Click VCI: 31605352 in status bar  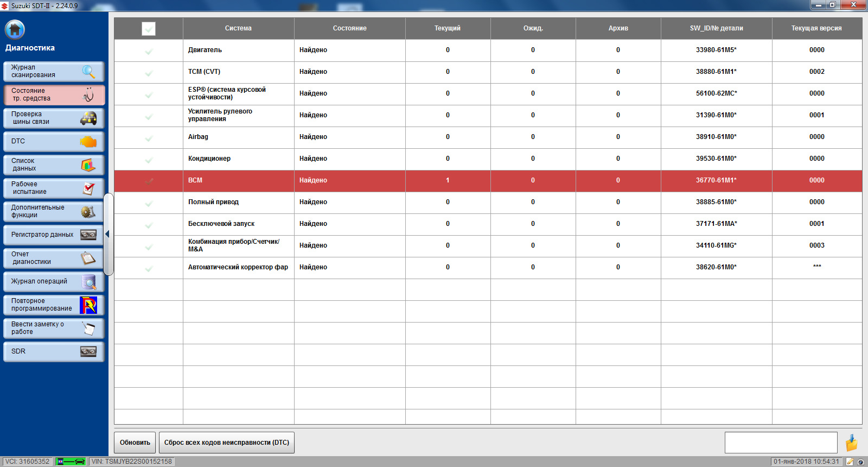(27, 462)
